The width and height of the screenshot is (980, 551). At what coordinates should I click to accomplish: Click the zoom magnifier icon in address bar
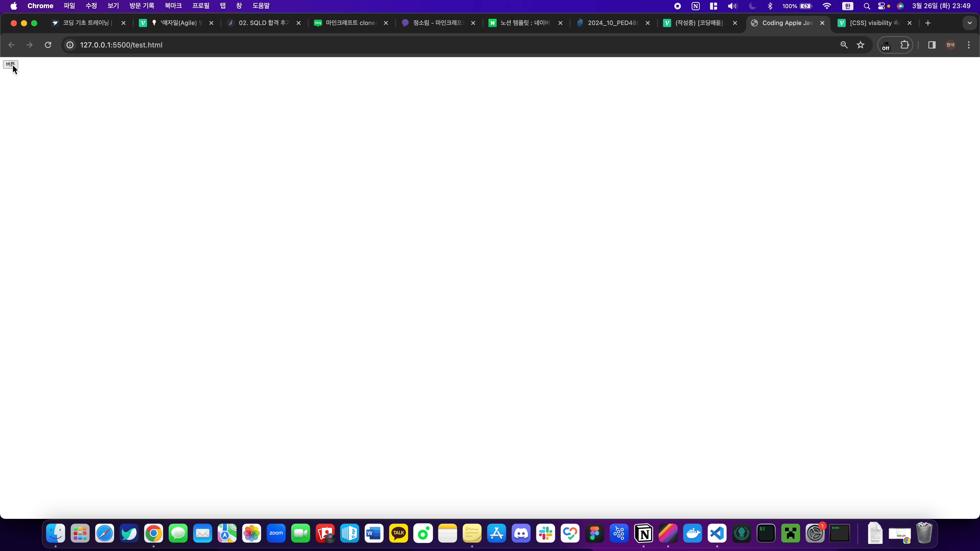[x=844, y=45]
